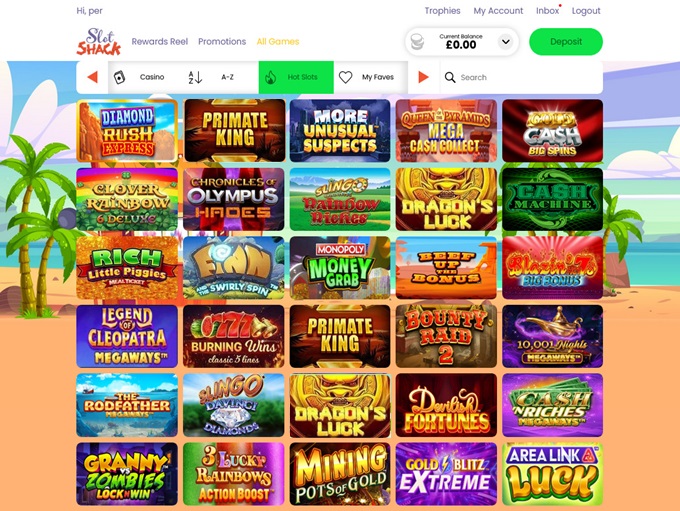Click the Hot Slots flame icon
Screen dimensions: 680x511
pos(271,77)
